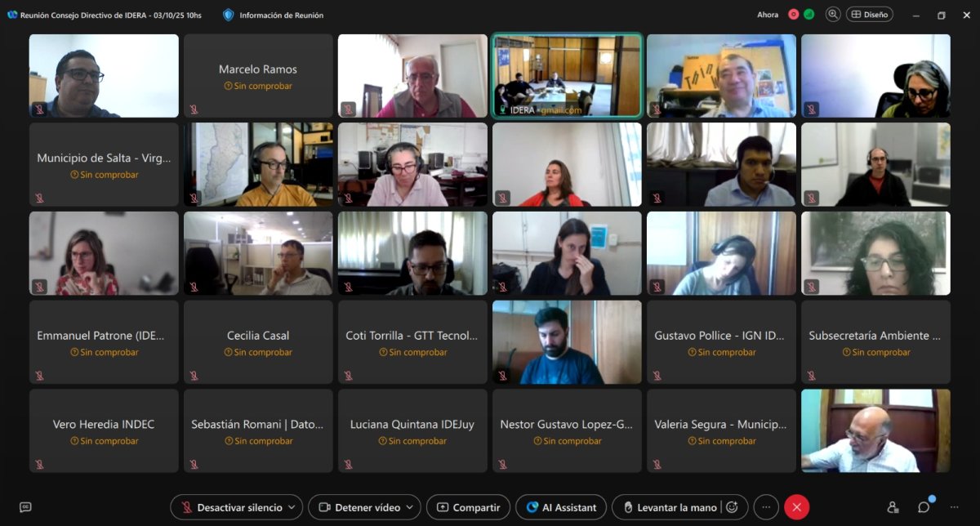Click the zoom magnifier icon
The image size is (980, 526).
coord(833,15)
